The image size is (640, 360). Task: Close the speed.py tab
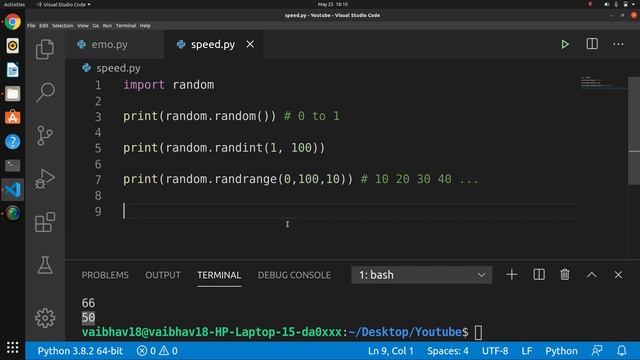(x=250, y=44)
